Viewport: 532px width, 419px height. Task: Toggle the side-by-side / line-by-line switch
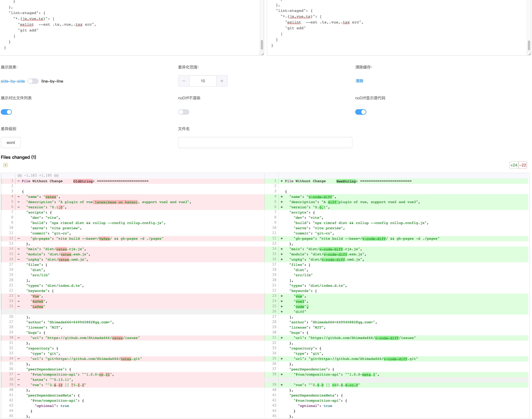pyautogui.click(x=33, y=81)
